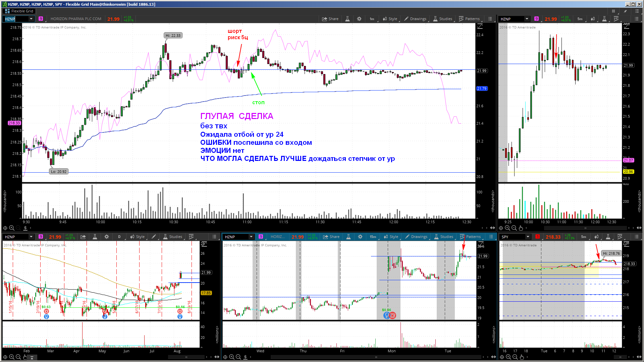Open Drawings menu in main 1m chart
The width and height of the screenshot is (644, 362).
[x=415, y=19]
